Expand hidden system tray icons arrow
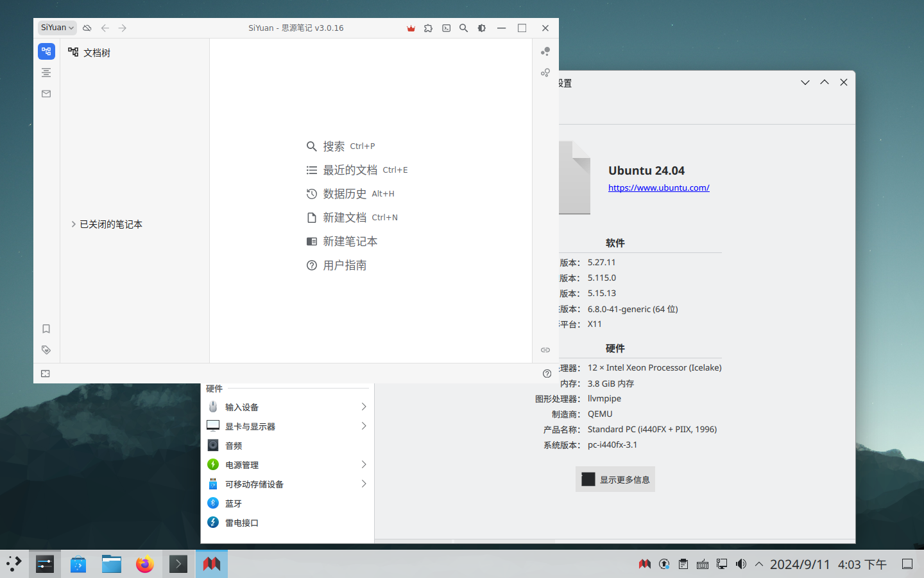Viewport: 924px width, 578px height. pyautogui.click(x=759, y=564)
